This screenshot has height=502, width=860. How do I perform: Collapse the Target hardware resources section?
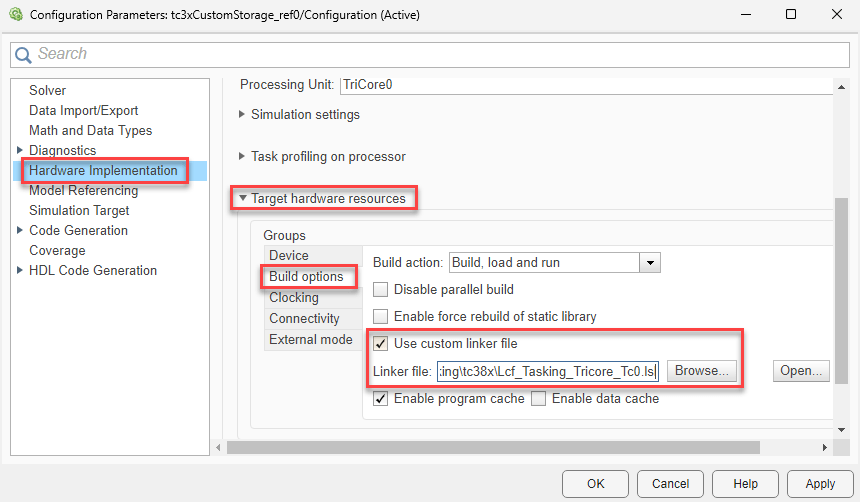242,199
